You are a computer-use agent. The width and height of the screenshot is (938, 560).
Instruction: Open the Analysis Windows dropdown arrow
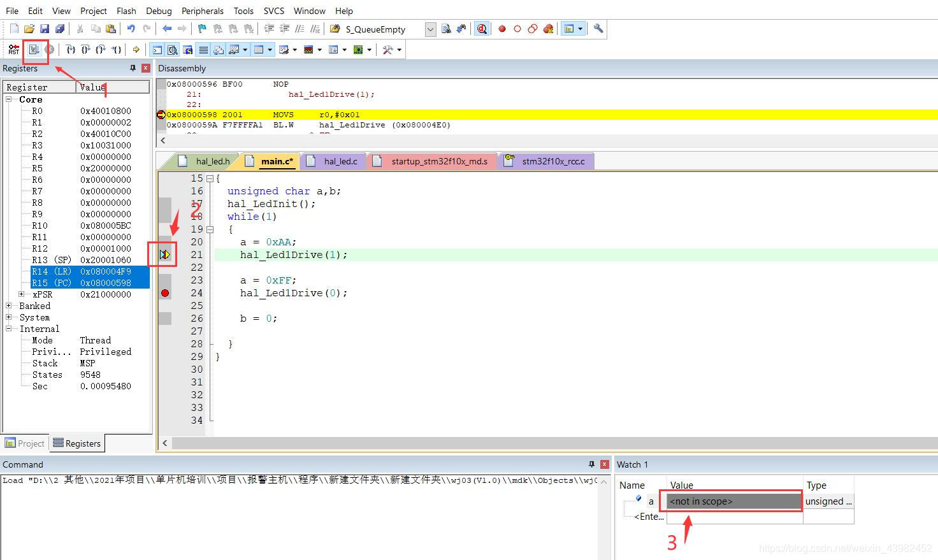(320, 50)
